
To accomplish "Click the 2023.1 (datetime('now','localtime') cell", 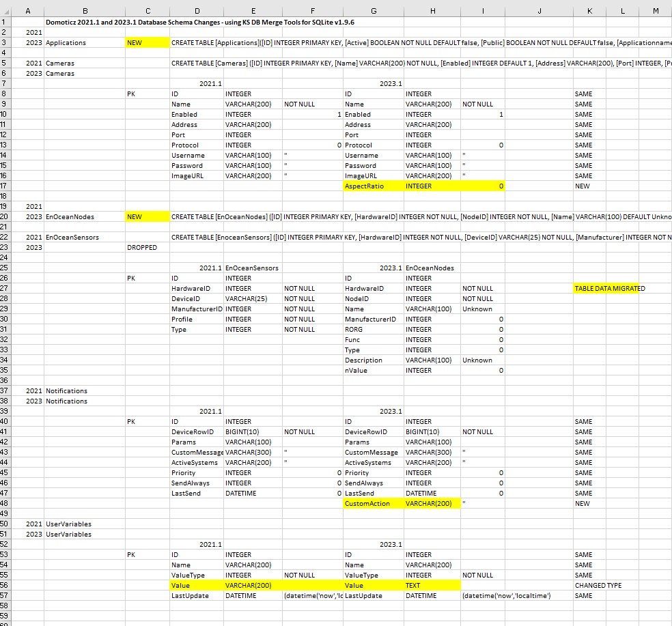I will point(506,595).
